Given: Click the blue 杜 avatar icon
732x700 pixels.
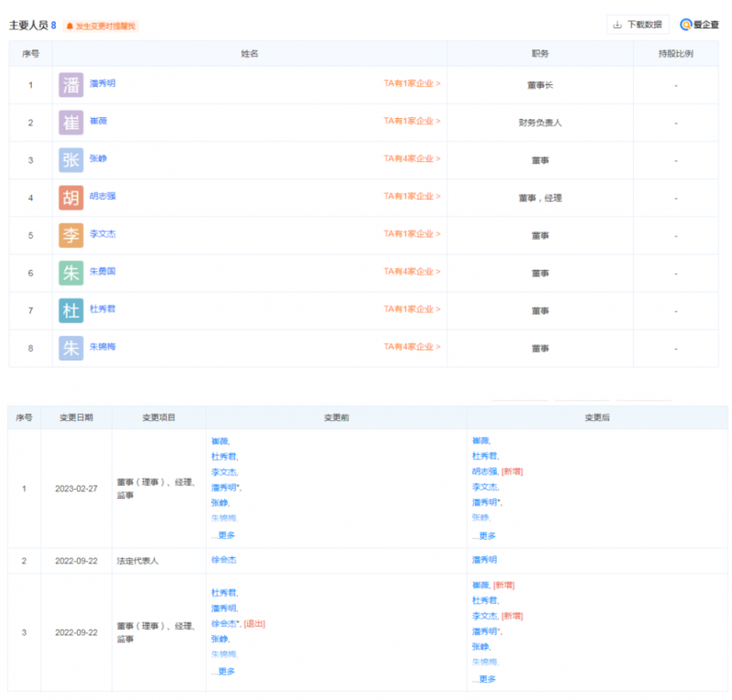Looking at the screenshot, I should [70, 310].
